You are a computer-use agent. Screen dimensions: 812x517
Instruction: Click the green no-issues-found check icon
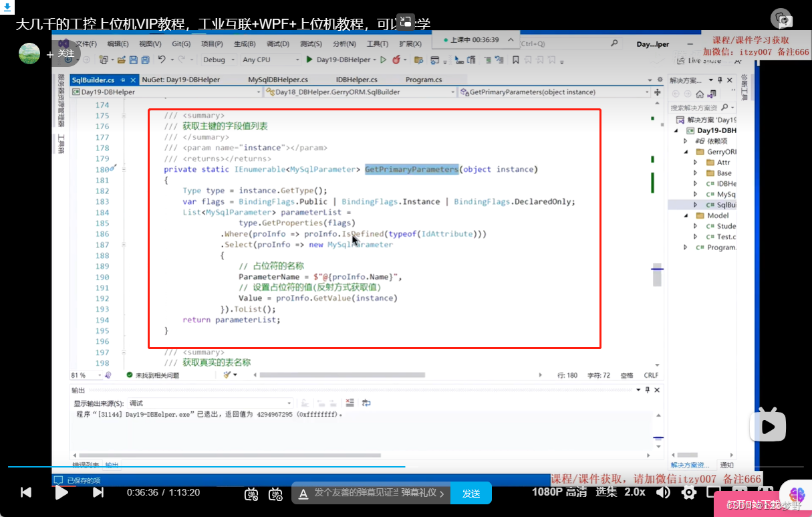point(129,375)
